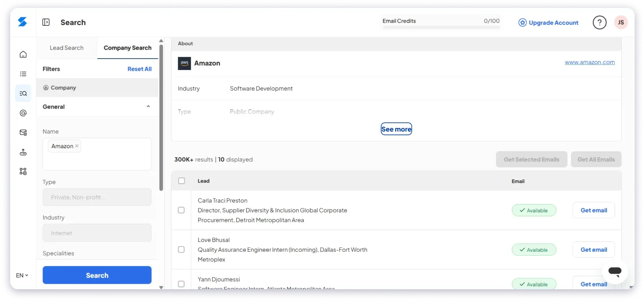Screen dimensions: 644x301
Task: Switch to the Lead Search tab
Action: [x=67, y=48]
